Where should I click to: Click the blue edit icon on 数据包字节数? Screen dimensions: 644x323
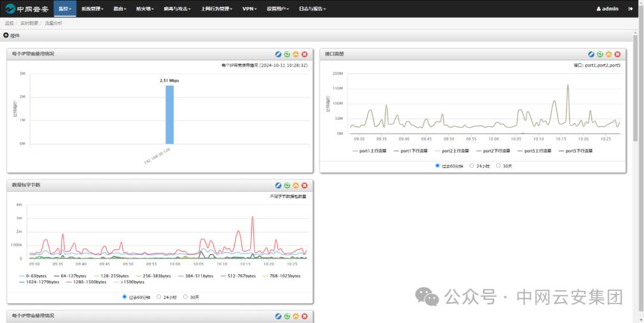click(278, 185)
